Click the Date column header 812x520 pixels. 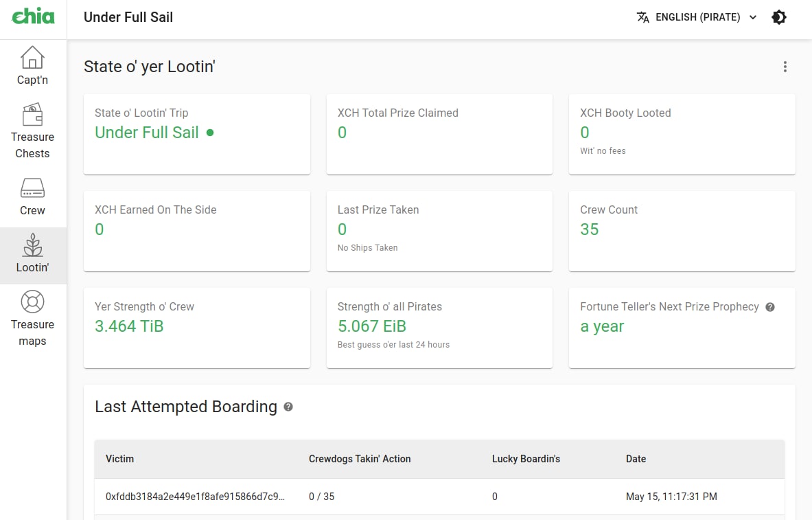tap(636, 459)
